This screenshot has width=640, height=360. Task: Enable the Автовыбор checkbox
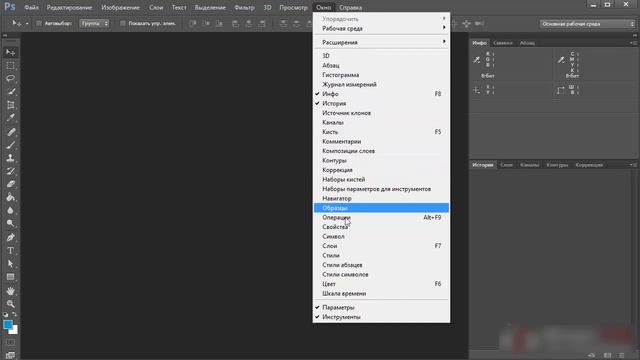click(x=39, y=24)
